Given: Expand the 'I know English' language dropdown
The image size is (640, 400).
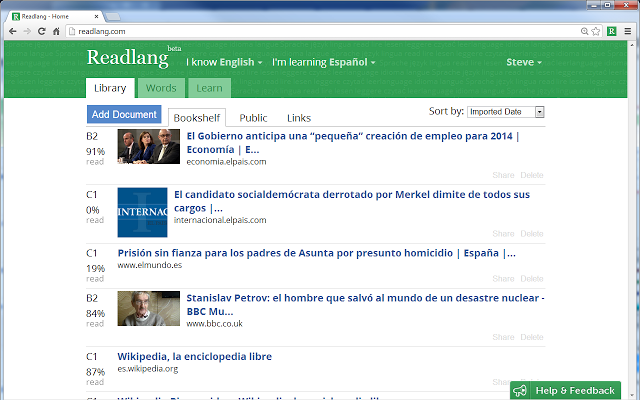Looking at the screenshot, I should pos(225,62).
